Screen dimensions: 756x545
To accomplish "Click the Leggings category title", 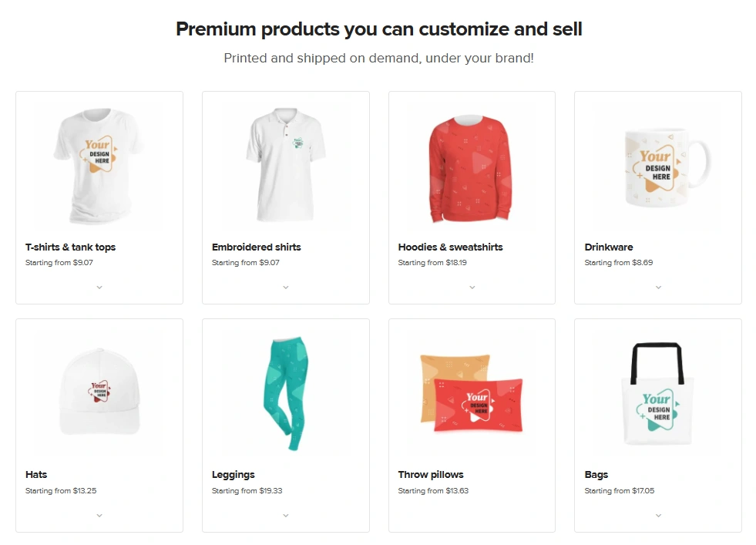I will (233, 475).
